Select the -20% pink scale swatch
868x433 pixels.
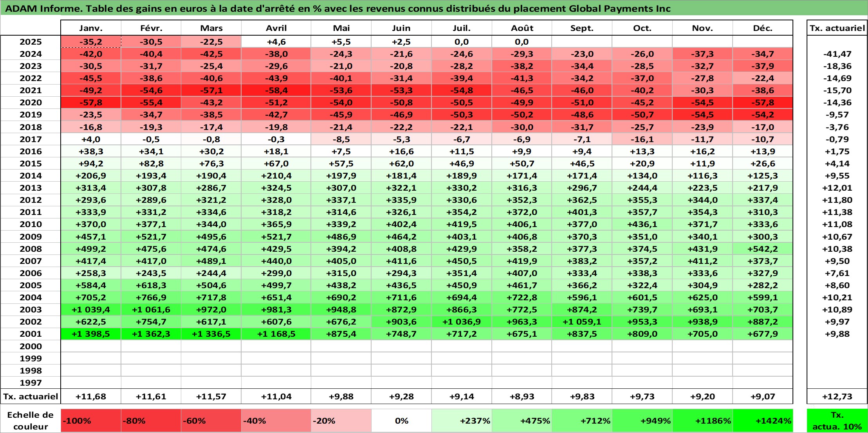[x=341, y=421]
